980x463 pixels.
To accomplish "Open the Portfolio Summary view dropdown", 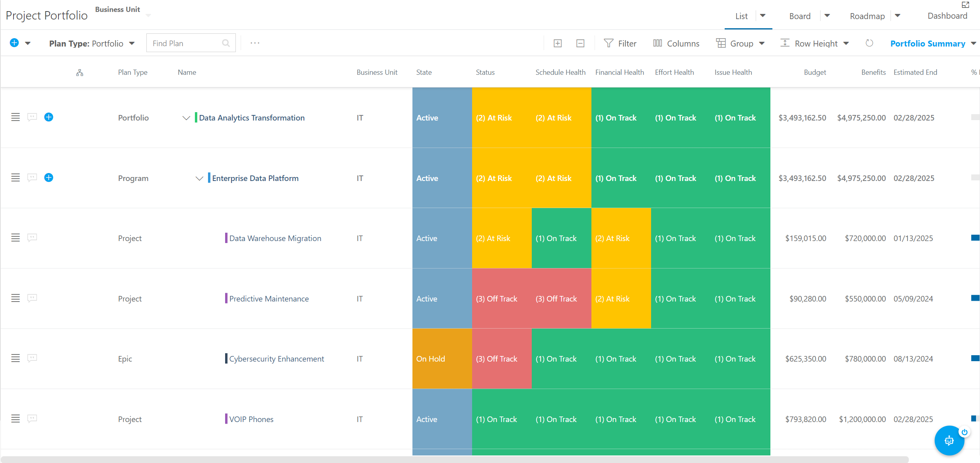I will 933,43.
